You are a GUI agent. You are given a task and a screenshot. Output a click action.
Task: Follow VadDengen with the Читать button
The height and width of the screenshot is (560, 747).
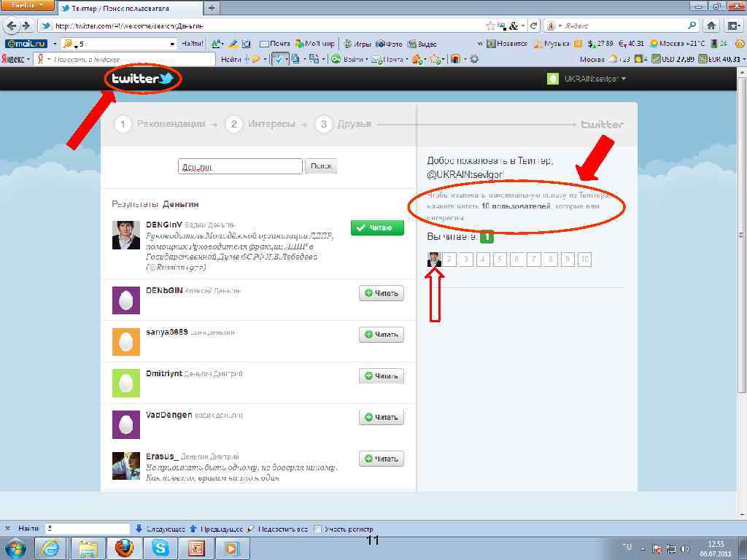[381, 417]
